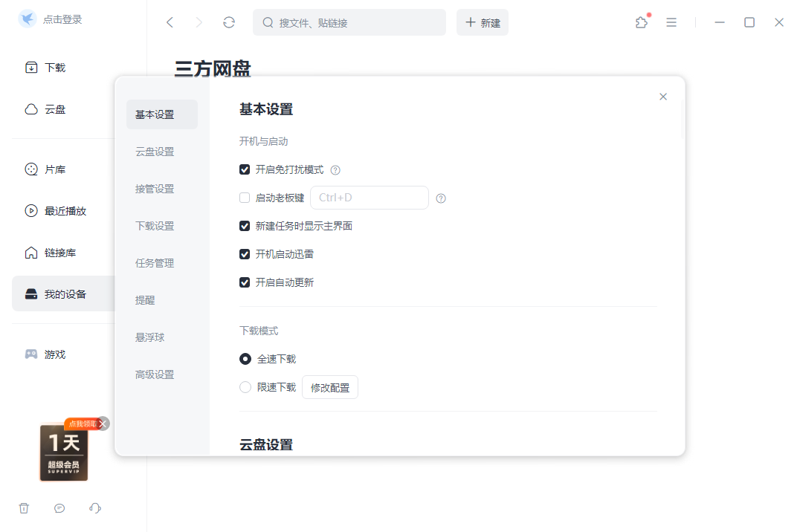Click the Ctrl+D boss key input field
This screenshot has height=532, width=800.
370,197
